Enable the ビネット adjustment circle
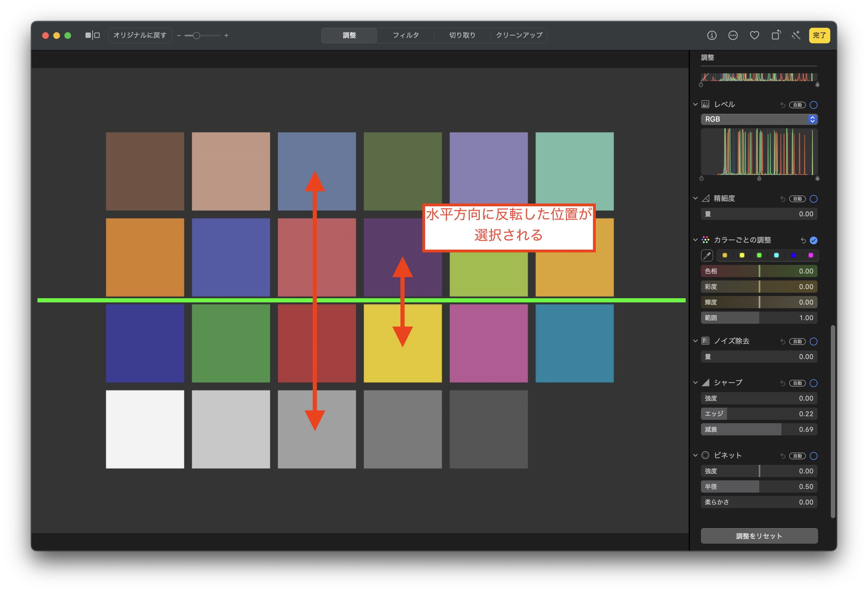The height and width of the screenshot is (592, 868). 813,456
